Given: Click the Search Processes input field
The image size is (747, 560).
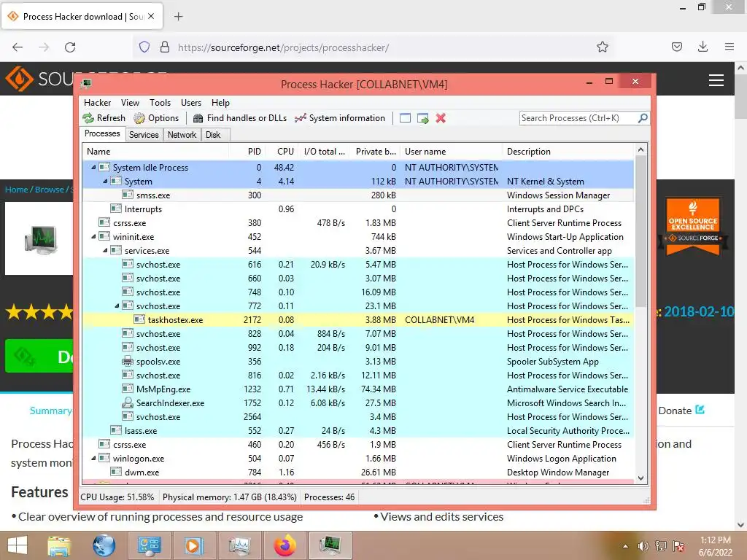Looking at the screenshot, I should pos(578,118).
